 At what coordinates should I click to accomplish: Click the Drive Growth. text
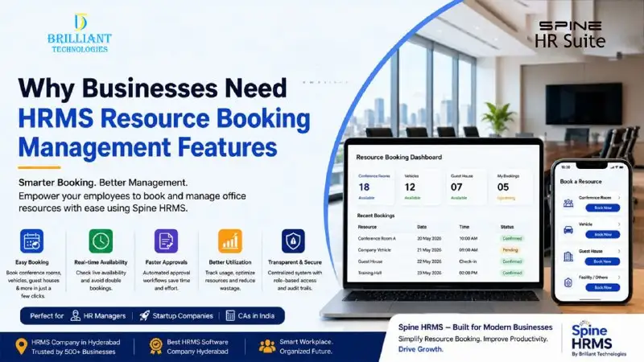tap(420, 349)
